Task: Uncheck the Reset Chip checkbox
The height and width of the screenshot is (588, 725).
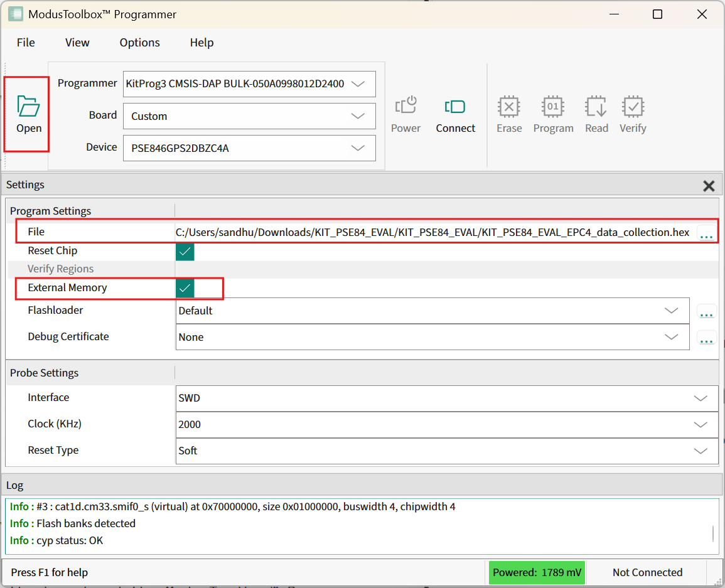Action: pos(185,252)
